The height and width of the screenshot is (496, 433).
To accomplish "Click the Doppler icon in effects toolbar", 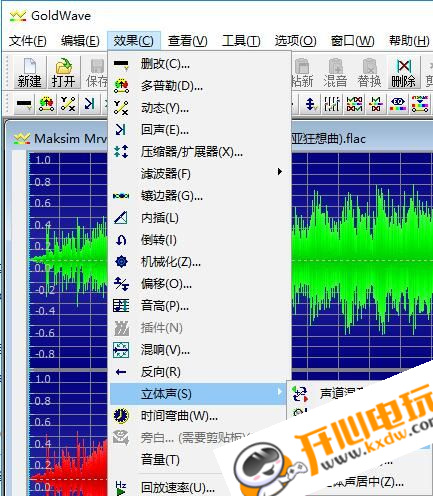I will 46,104.
